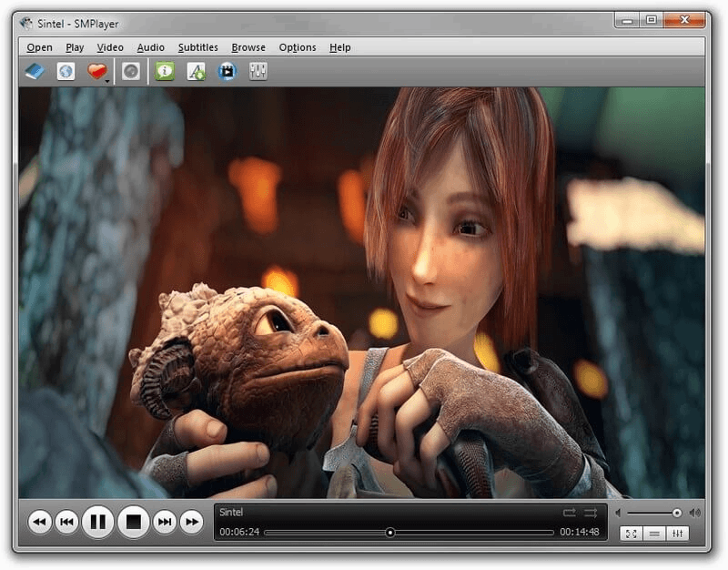Expand the Favorites heart dropdown arrow
This screenshot has width=728, height=570.
click(x=107, y=81)
